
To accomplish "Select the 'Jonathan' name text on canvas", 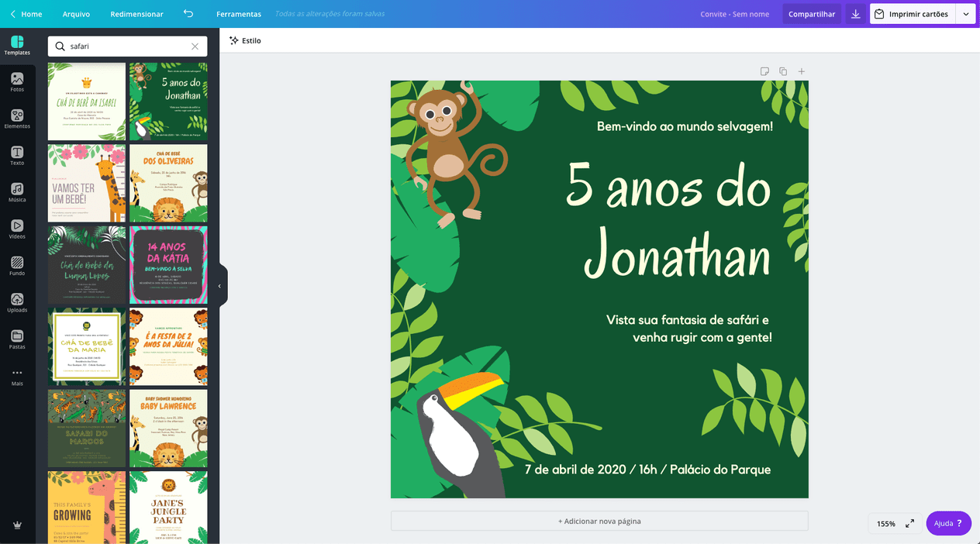I will [677, 256].
